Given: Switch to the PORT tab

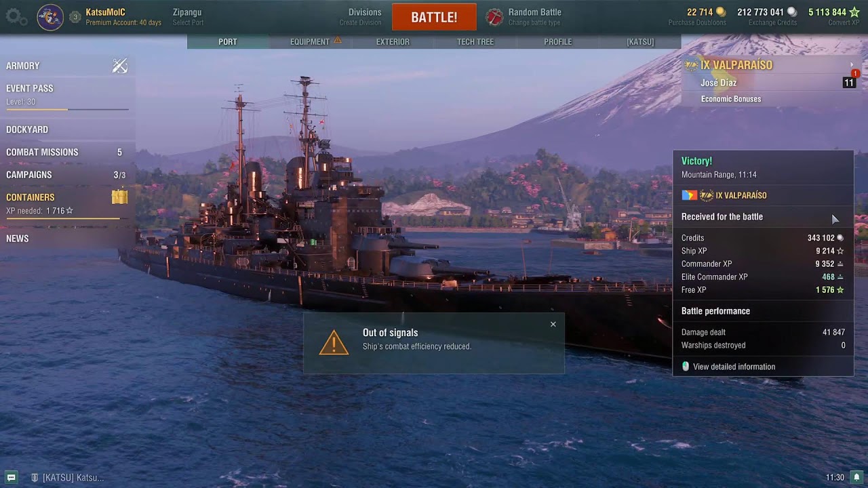Looking at the screenshot, I should point(228,42).
